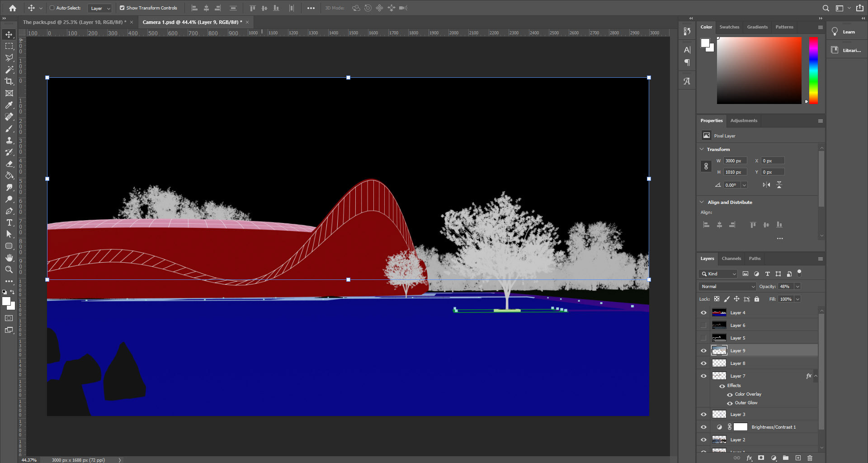
Task: Select the Crop tool
Action: pyautogui.click(x=9, y=81)
